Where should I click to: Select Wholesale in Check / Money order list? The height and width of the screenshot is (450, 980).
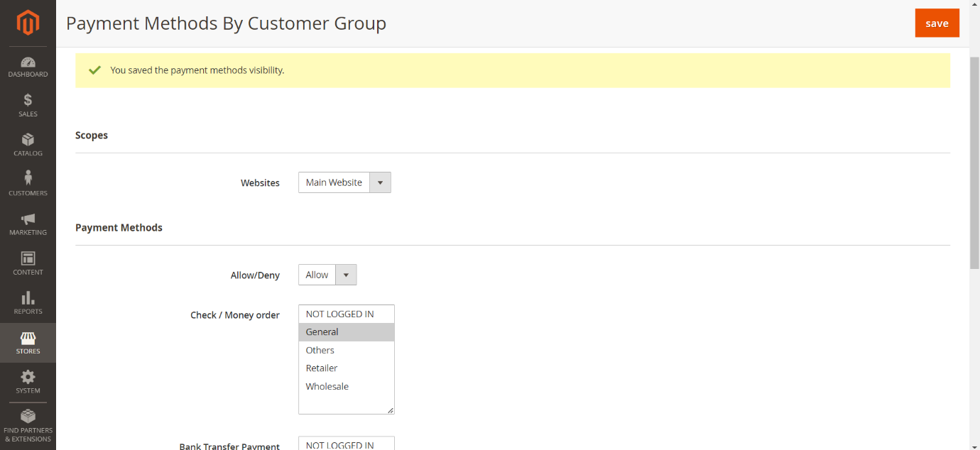[x=327, y=387]
